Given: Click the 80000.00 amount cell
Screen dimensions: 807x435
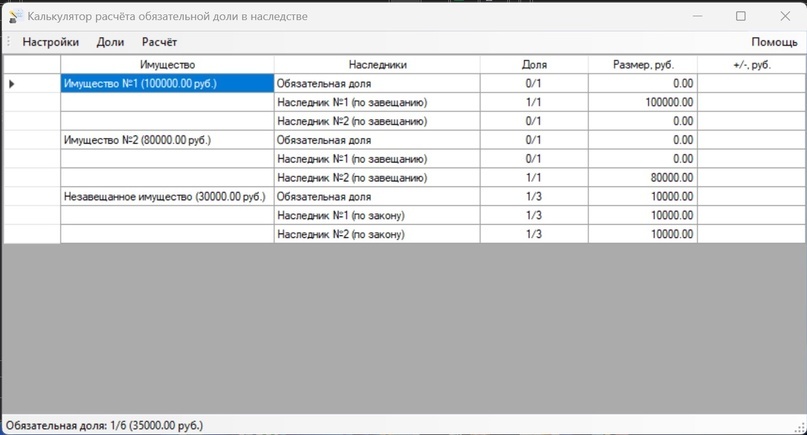Looking at the screenshot, I should (643, 178).
